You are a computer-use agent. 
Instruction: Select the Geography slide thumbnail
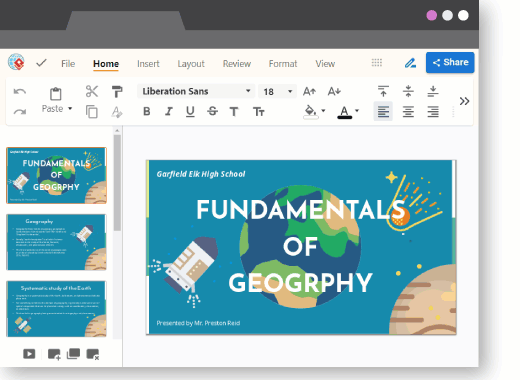pyautogui.click(x=56, y=242)
